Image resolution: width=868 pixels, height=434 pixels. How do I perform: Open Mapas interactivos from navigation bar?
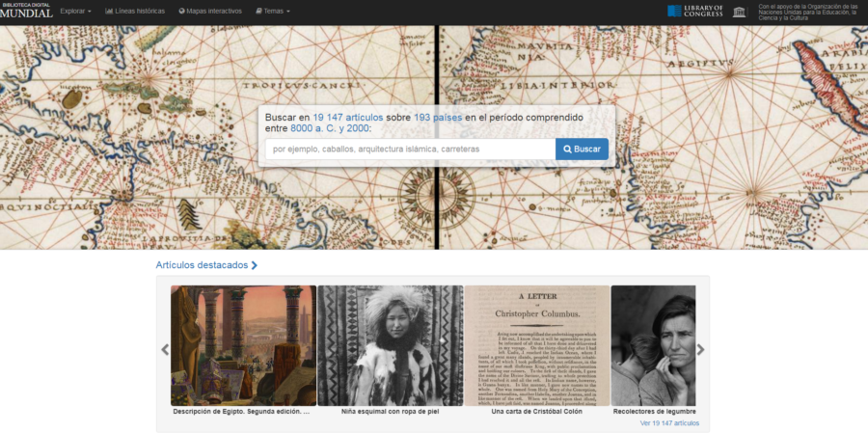click(x=210, y=11)
